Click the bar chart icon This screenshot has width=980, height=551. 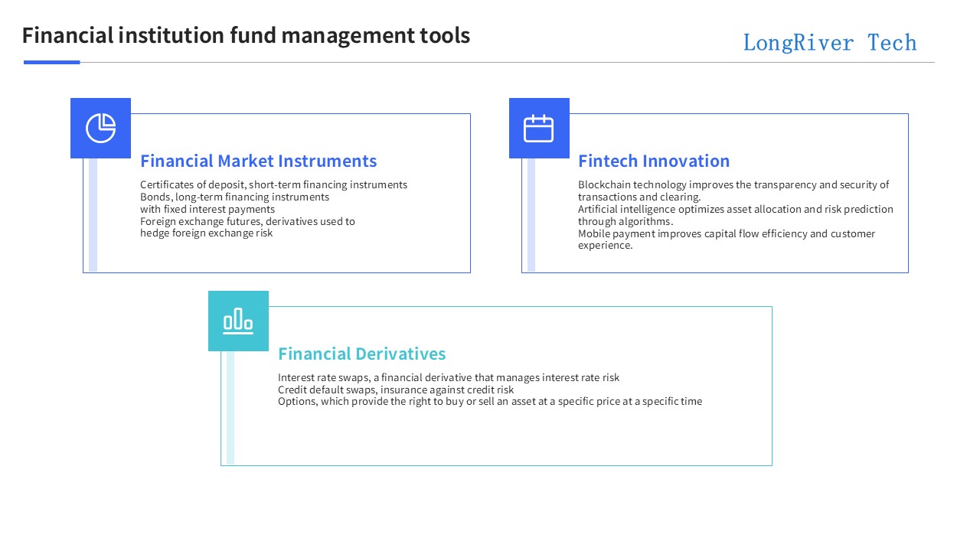click(238, 321)
